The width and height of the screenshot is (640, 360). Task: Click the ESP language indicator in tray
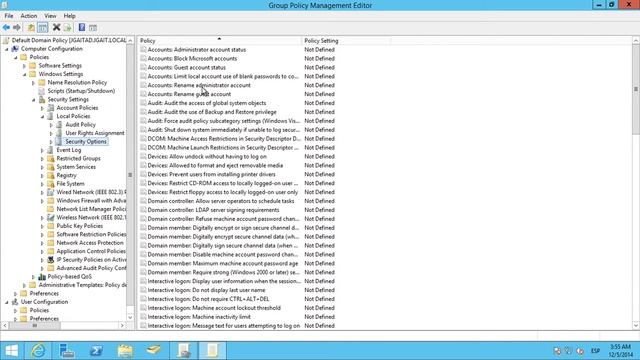tap(596, 351)
